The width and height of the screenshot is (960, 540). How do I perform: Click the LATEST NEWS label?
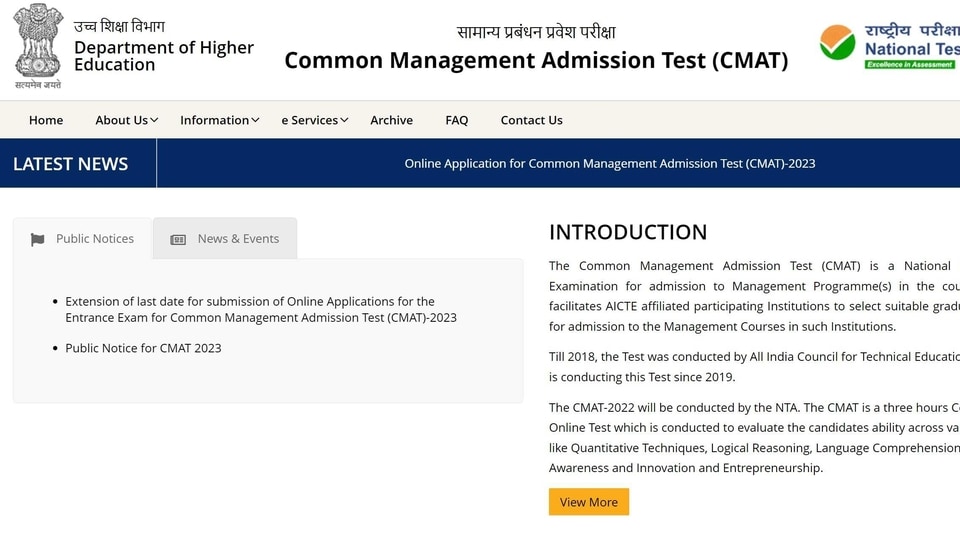70,163
